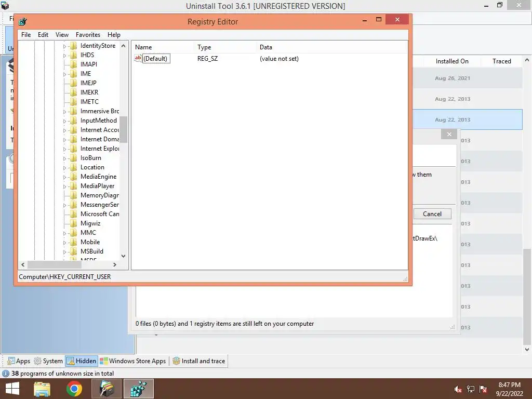Expand the IME tree node
The height and width of the screenshot is (399, 532).
click(64, 74)
